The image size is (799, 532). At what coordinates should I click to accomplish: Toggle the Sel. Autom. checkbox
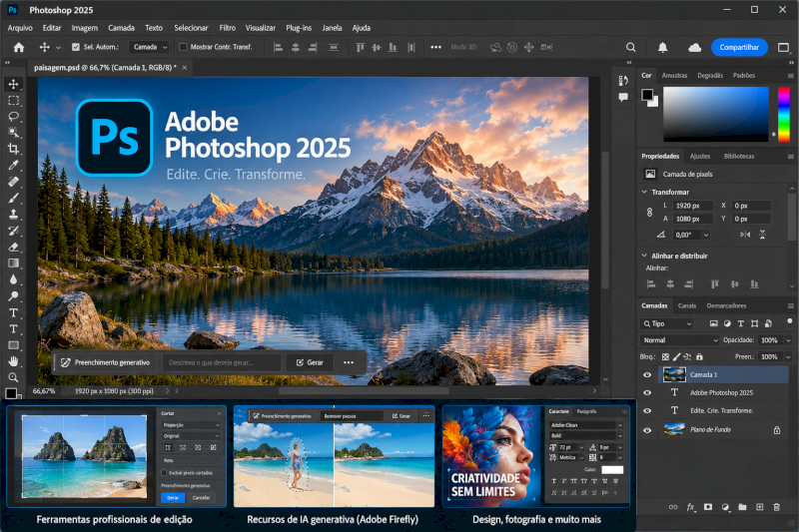click(76, 47)
